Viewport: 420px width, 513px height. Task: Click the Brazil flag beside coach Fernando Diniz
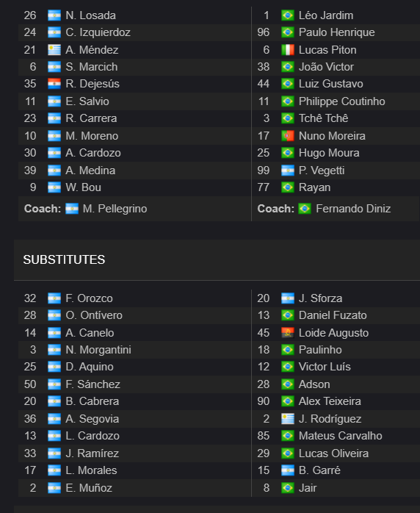pos(305,209)
